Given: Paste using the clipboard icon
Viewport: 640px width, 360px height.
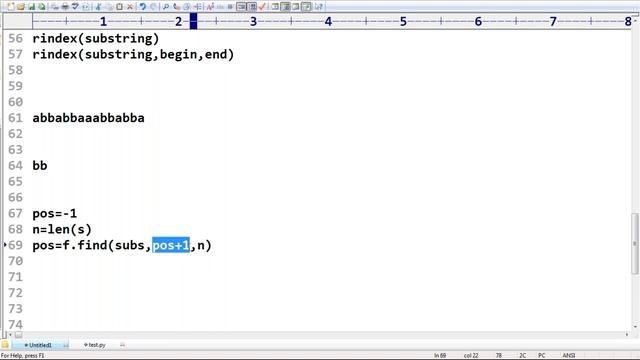Looking at the screenshot, I should pos(119,7).
